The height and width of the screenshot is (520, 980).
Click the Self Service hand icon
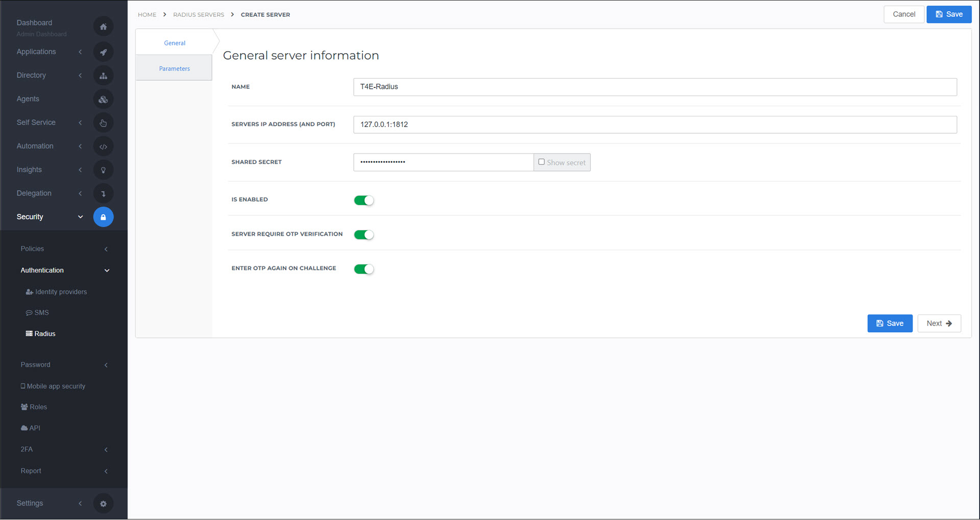103,123
